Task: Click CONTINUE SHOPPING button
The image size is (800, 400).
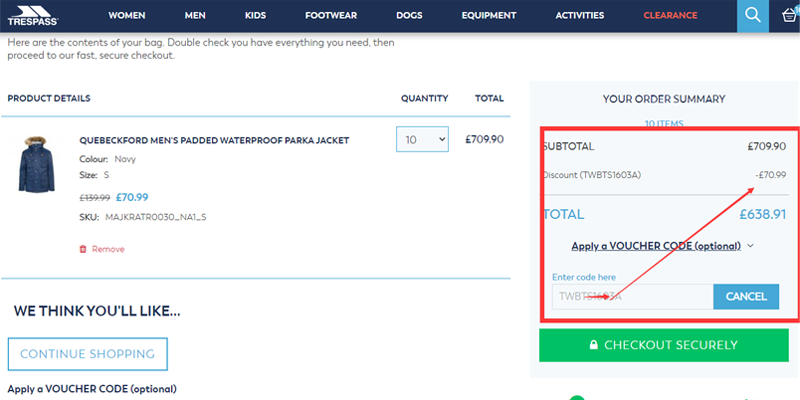Action: (88, 354)
